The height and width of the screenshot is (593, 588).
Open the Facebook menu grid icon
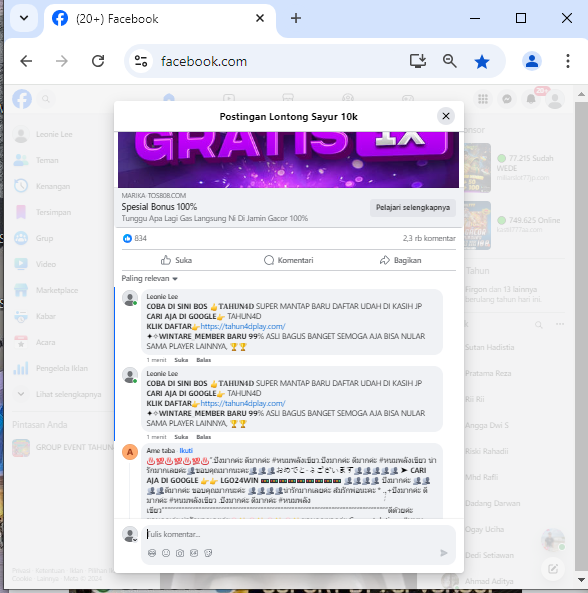[483, 99]
